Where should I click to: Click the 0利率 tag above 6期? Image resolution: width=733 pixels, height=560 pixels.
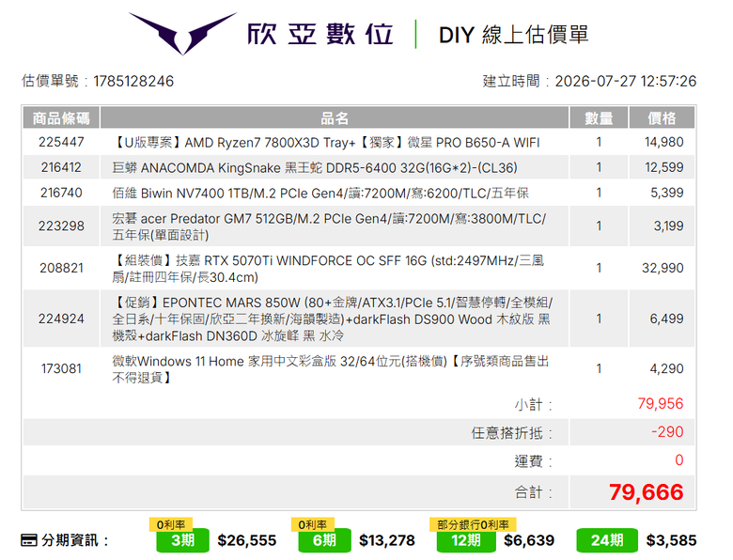click(x=312, y=524)
